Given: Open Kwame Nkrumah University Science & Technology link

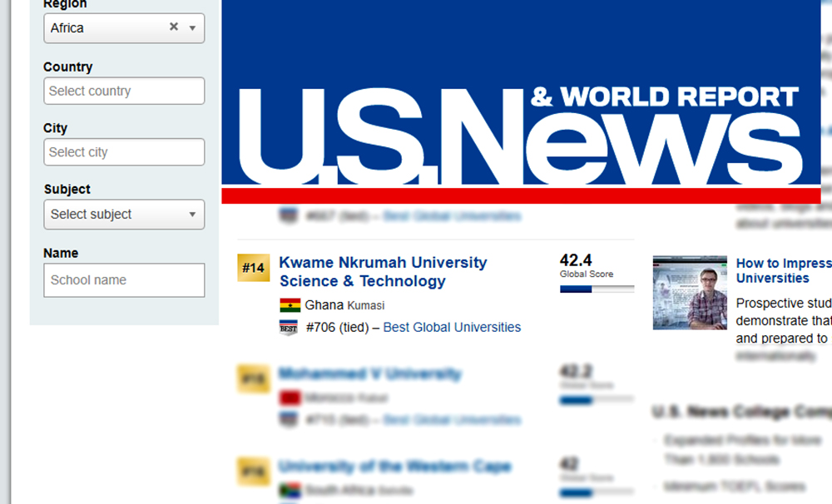Looking at the screenshot, I should coord(383,272).
